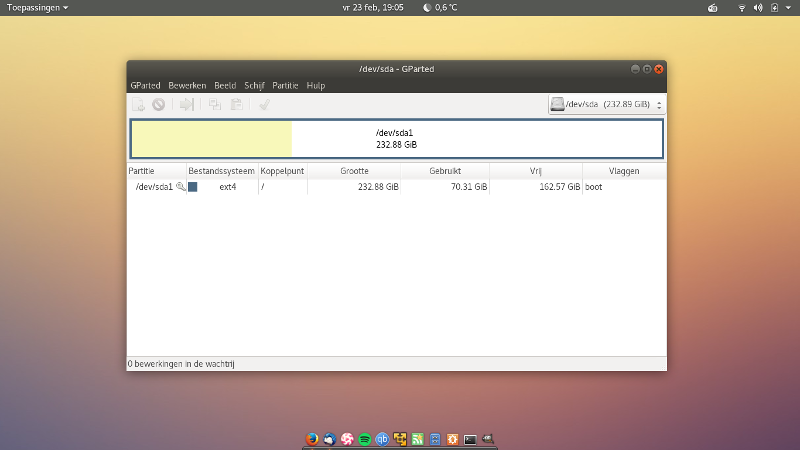Image resolution: width=800 pixels, height=450 pixels.
Task: Click the Resize/Move toolbar icon
Action: (x=187, y=105)
